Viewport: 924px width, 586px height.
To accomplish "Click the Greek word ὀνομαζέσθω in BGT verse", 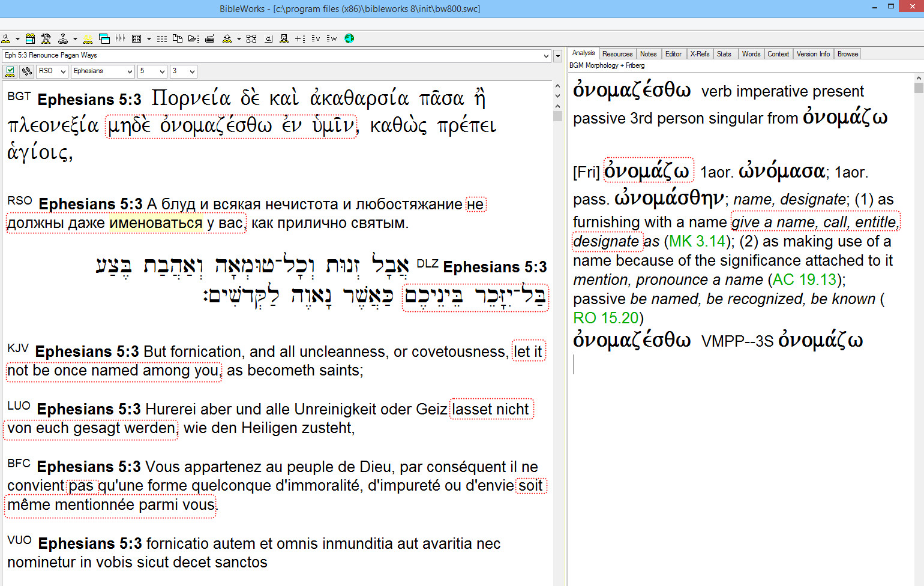I will click(216, 126).
